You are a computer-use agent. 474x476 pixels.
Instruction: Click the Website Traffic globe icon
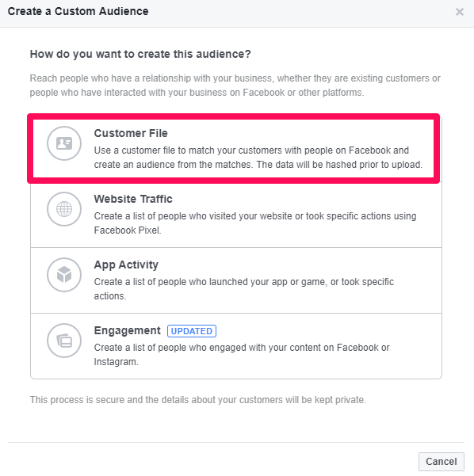click(64, 209)
